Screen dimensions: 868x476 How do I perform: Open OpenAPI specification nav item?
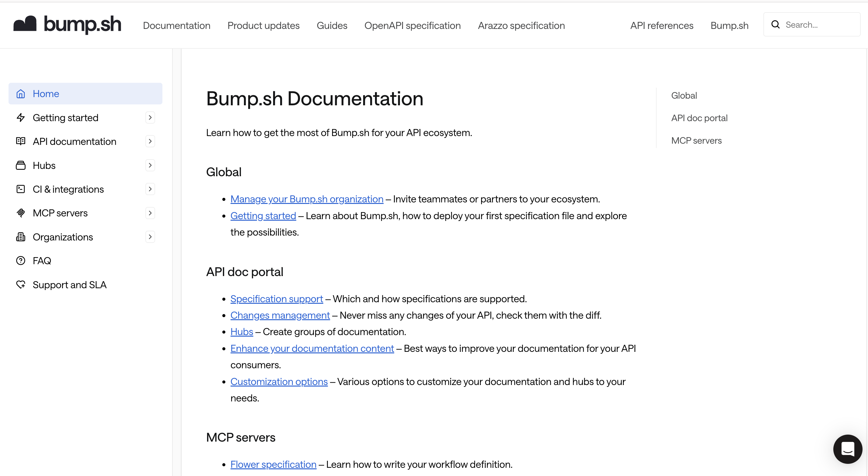click(x=412, y=25)
